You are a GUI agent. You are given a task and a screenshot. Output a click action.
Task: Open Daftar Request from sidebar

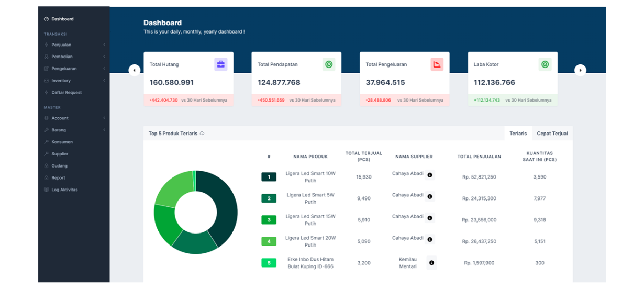tap(66, 93)
